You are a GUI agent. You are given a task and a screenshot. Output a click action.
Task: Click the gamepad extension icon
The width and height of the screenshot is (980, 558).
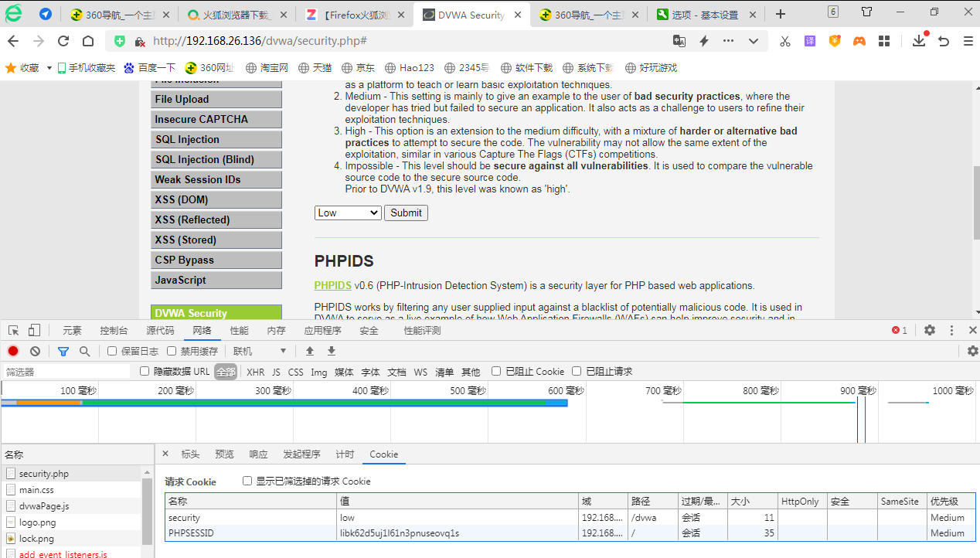tap(859, 41)
